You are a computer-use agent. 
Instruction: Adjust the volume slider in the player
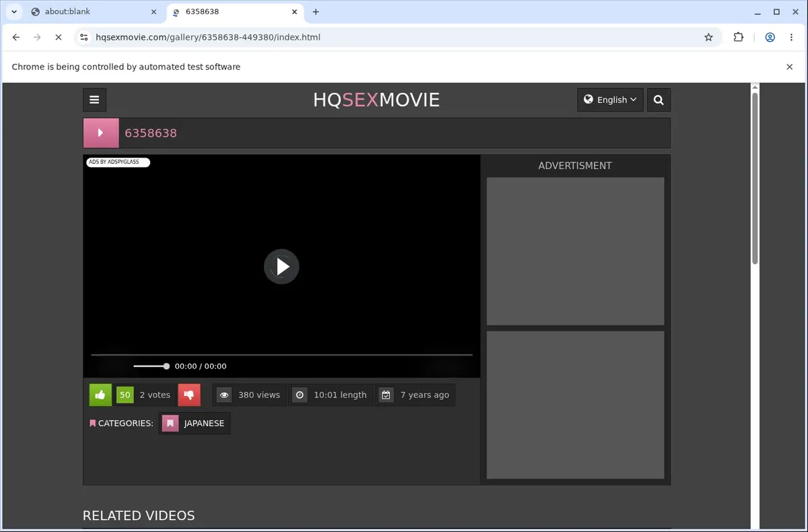[x=151, y=366]
